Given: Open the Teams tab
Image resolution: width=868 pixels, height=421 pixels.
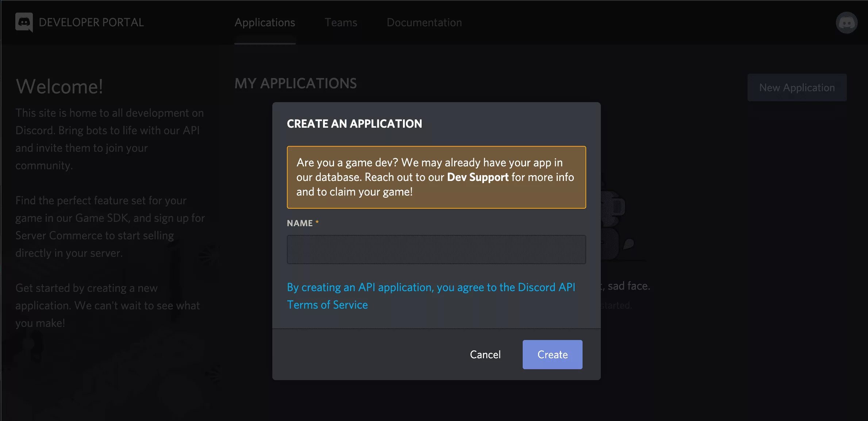Looking at the screenshot, I should [x=341, y=23].
